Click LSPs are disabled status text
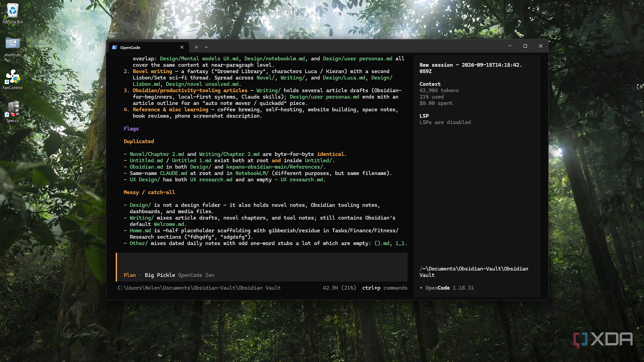Viewport: 644px width, 362px height. tap(445, 122)
